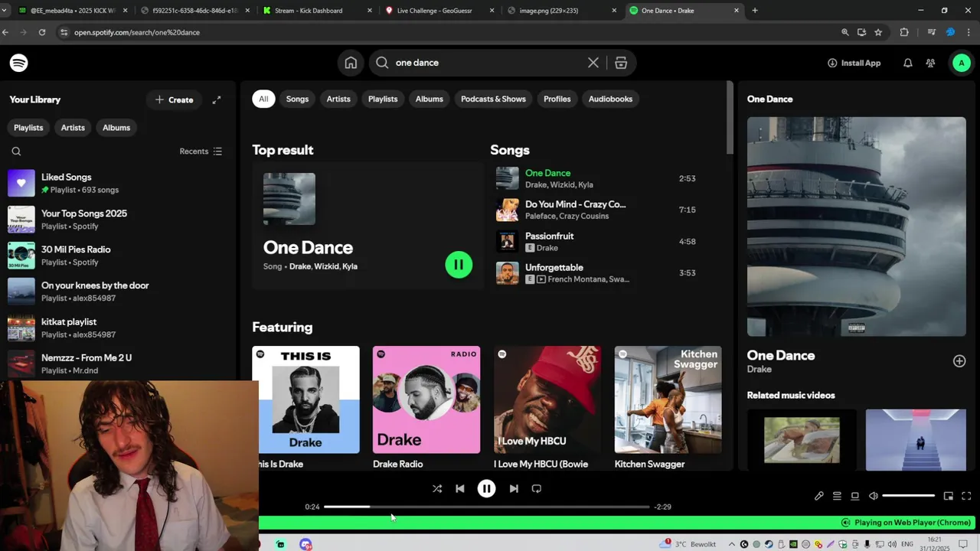Open This Is Drake playlist thumbnail
The image size is (980, 551).
tap(305, 399)
